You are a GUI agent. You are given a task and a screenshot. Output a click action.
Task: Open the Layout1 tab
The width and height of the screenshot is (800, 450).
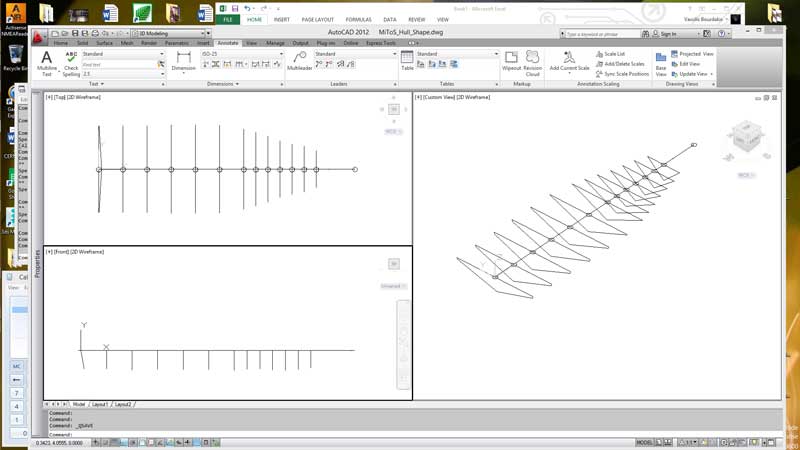100,404
